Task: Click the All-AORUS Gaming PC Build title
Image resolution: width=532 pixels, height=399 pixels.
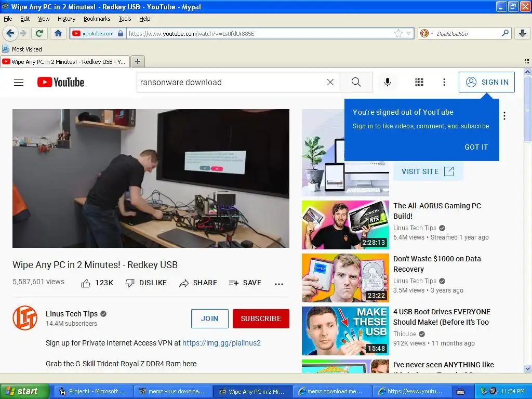Action: [437, 211]
